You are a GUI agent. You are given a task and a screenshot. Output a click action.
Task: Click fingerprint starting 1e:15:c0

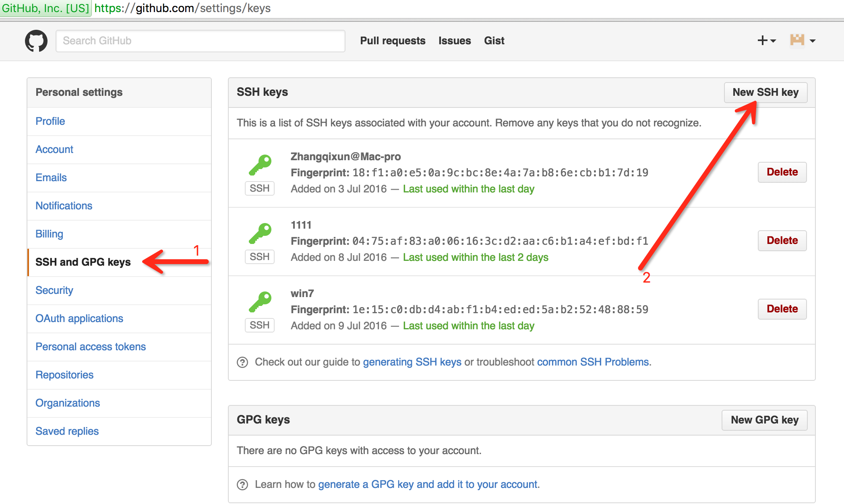tap(501, 310)
